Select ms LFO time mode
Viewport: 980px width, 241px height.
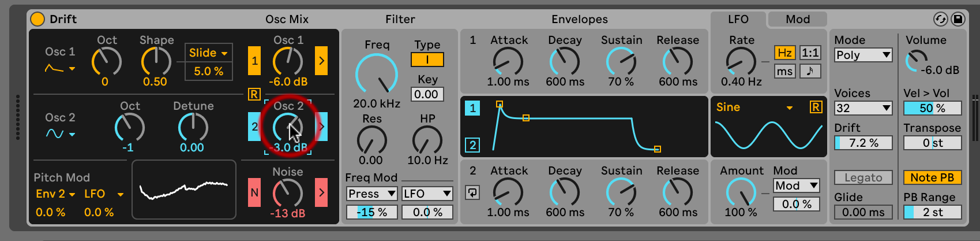click(784, 71)
